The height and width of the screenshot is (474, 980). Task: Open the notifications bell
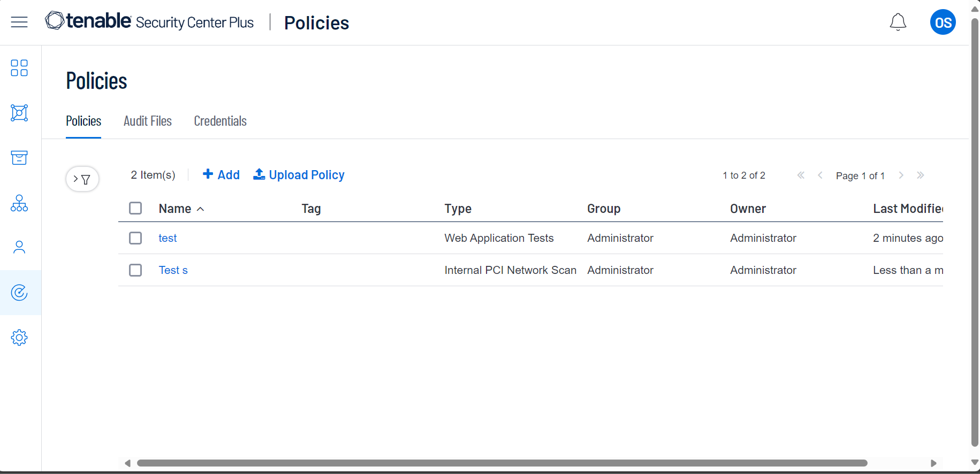898,22
